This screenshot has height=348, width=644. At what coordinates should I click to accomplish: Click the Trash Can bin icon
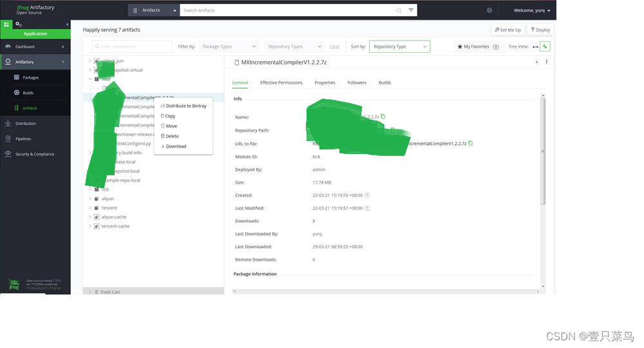[97, 292]
